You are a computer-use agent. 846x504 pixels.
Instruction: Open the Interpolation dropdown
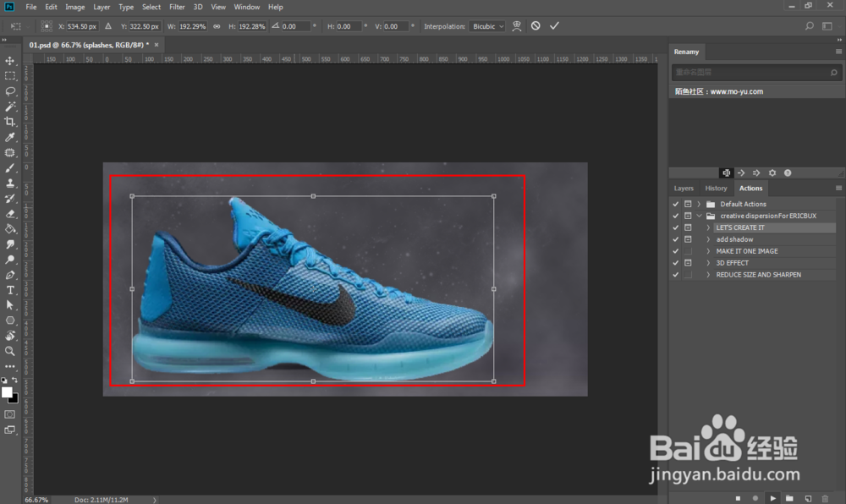[x=488, y=26]
